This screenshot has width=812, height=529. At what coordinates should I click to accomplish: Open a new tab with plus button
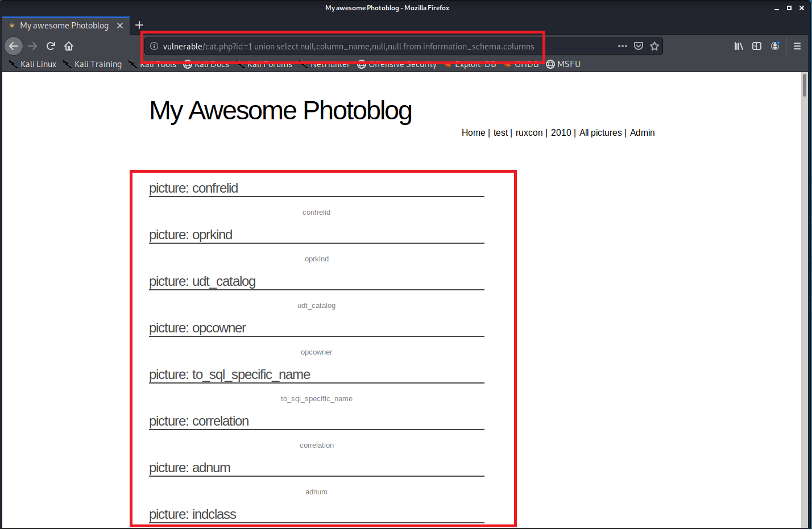coord(139,25)
